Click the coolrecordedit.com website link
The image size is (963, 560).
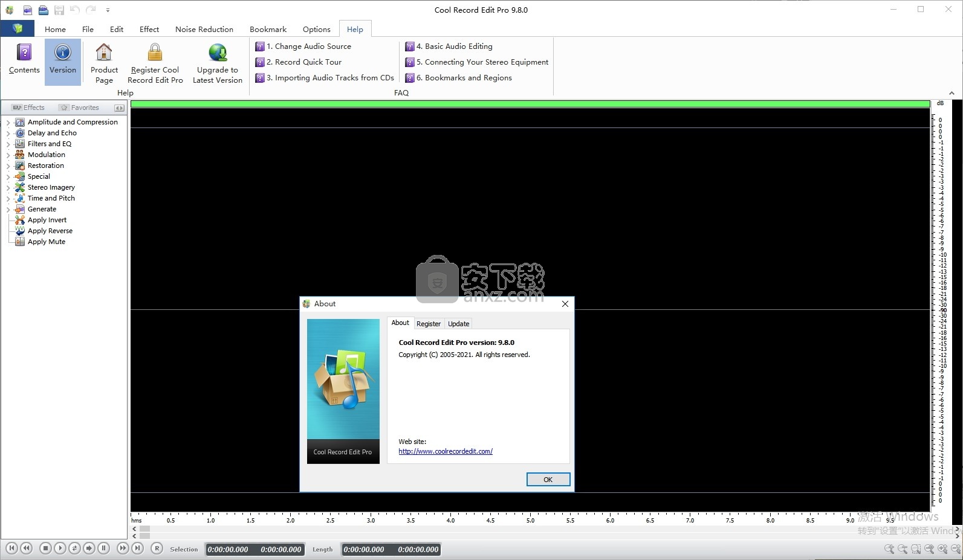coord(446,451)
